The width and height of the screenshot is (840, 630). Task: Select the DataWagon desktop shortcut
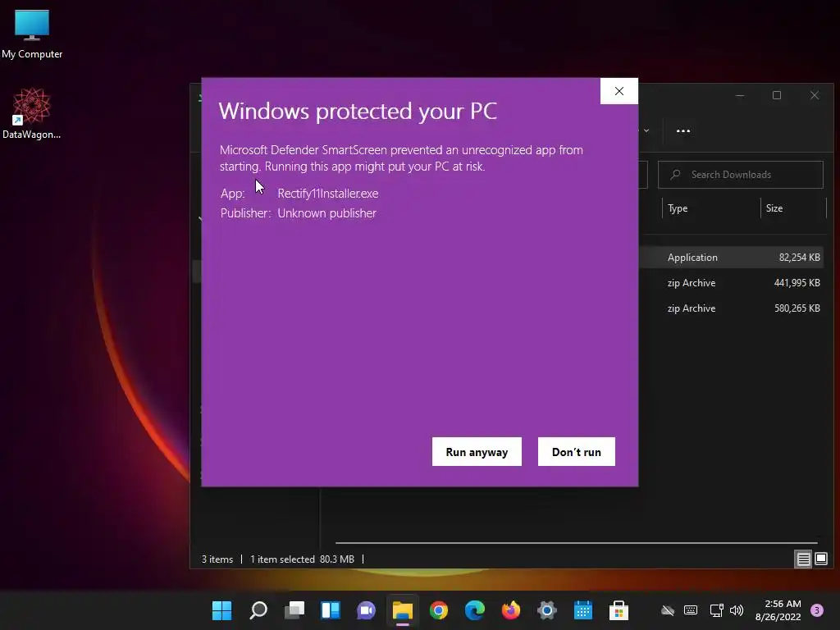point(32,113)
